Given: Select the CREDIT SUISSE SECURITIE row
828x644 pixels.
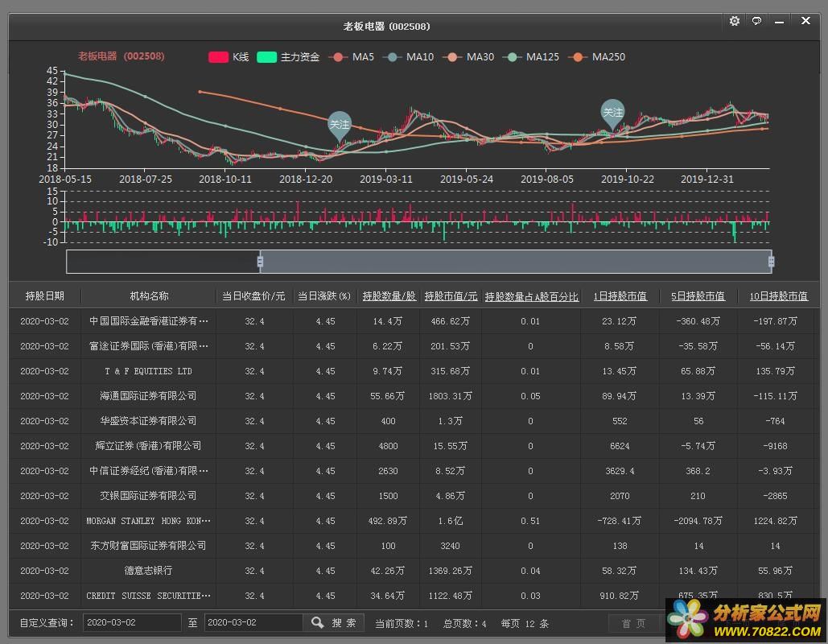Looking at the screenshot, I should coord(412,596).
